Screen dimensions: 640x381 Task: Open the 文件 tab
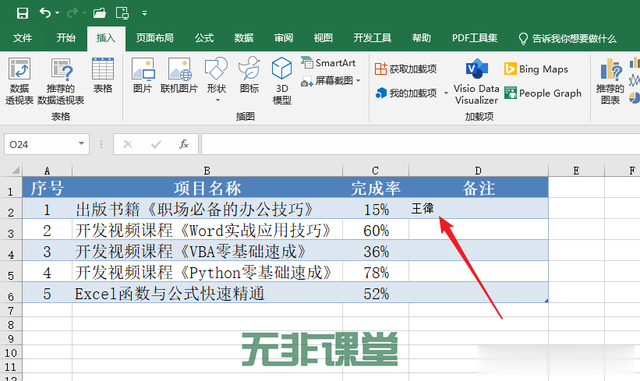tap(22, 38)
